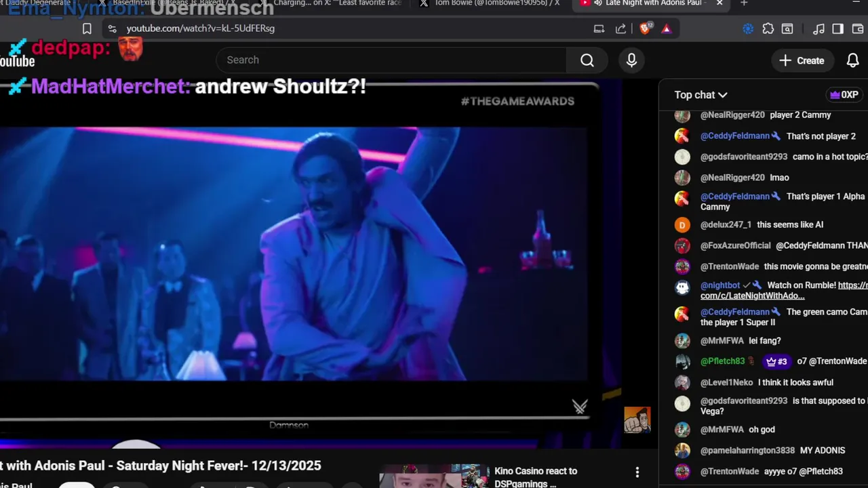The image size is (868, 488).
Task: Switch to the Late Night with Adonis Paul tab
Action: 651,3
